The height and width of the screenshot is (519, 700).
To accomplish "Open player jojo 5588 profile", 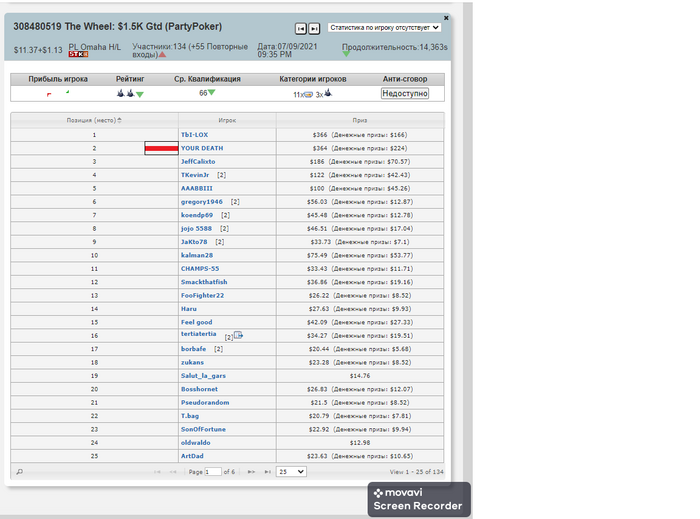I will pos(196,228).
